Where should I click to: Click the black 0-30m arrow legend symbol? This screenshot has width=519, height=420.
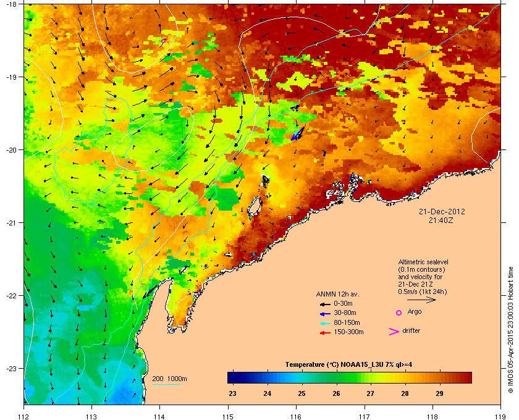[x=325, y=304]
